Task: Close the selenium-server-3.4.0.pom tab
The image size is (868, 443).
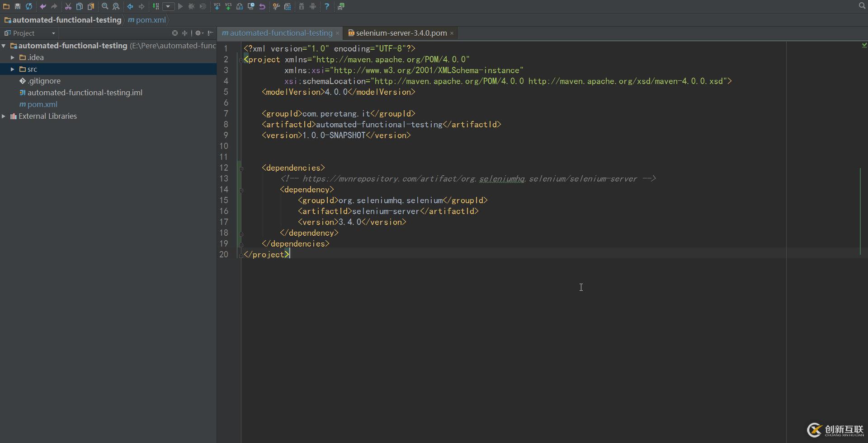Action: 452,33
